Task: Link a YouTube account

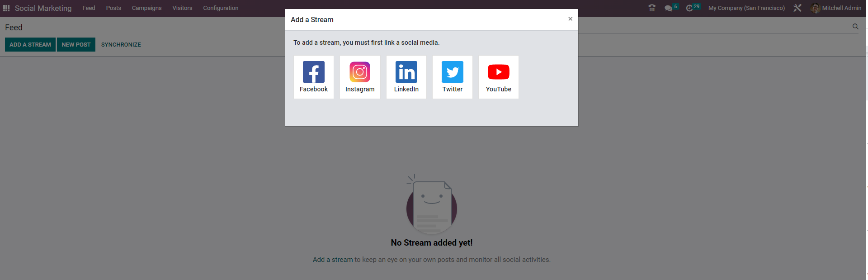Action: point(499,77)
